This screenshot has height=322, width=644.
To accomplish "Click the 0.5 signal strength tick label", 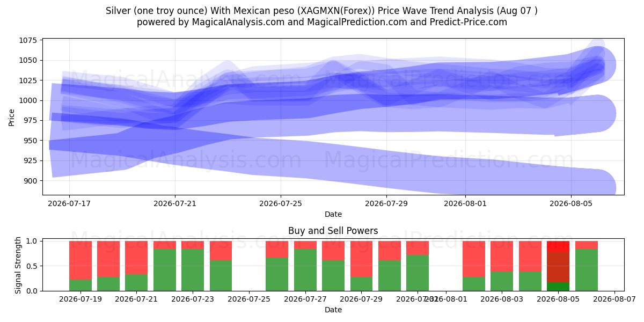I will [32, 266].
